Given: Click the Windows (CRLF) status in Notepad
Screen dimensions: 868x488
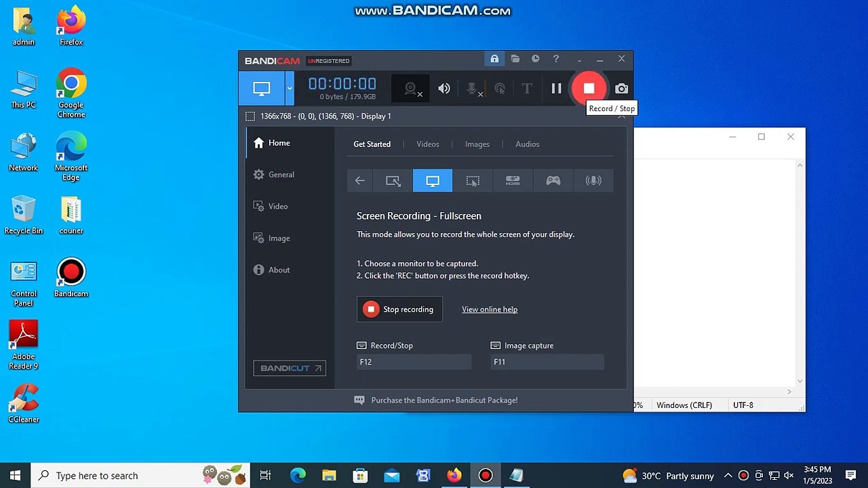Looking at the screenshot, I should coord(684,405).
